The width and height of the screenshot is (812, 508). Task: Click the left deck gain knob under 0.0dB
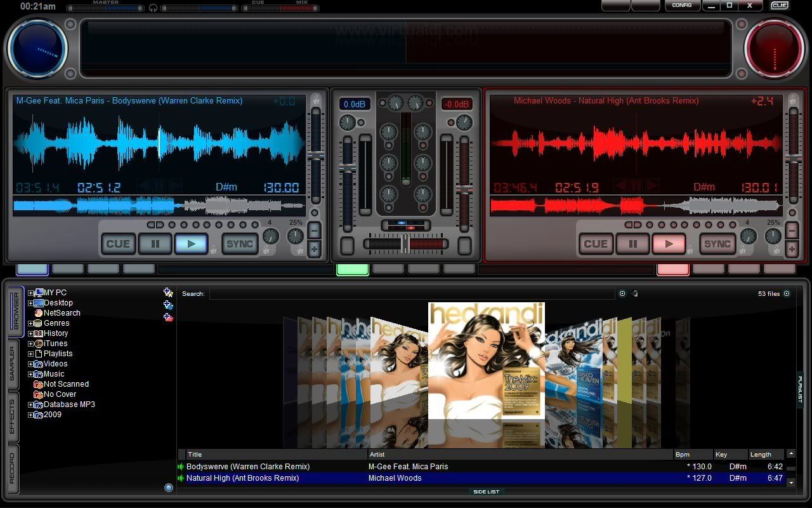click(x=347, y=123)
